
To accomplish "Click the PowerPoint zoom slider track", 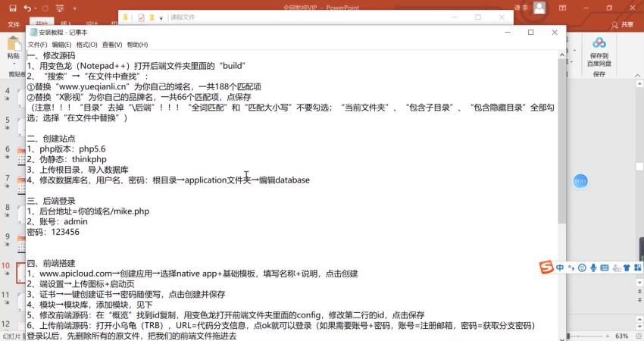I will pos(587,336).
